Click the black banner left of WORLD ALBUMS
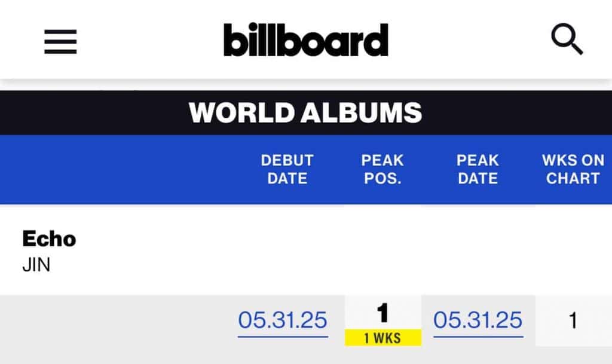Screen dimensions: 612x364 click(x=90, y=113)
